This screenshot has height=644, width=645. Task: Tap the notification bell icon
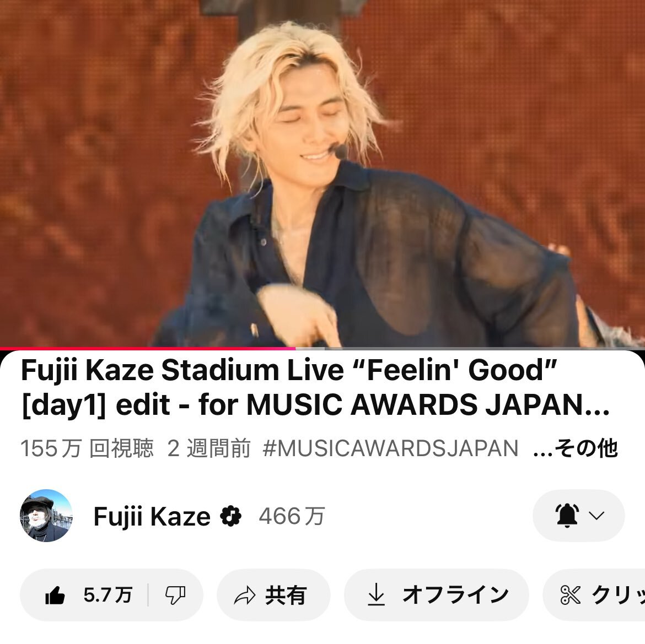pos(567,515)
